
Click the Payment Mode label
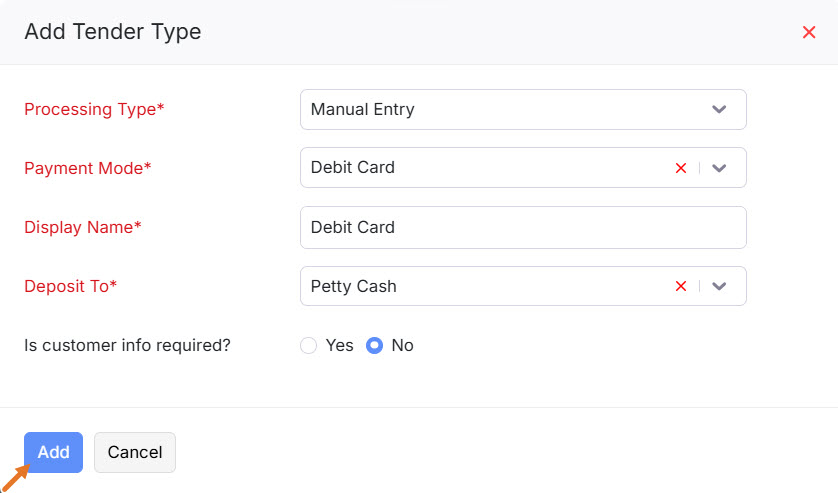(x=88, y=168)
